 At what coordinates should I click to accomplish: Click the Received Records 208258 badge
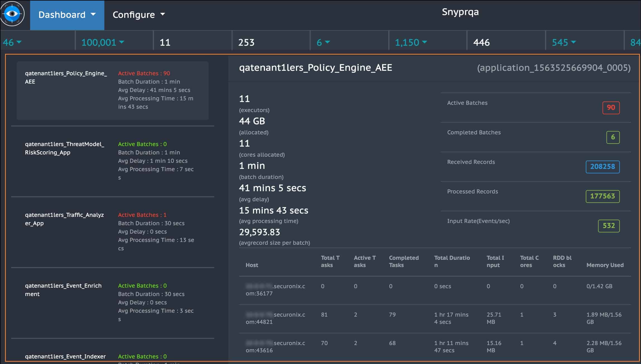point(603,167)
